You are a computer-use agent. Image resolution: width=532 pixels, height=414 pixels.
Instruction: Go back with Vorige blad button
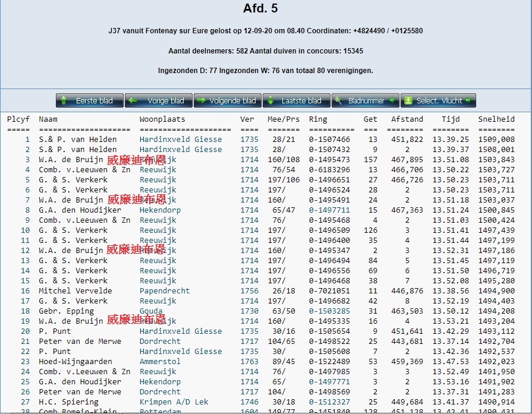click(159, 101)
